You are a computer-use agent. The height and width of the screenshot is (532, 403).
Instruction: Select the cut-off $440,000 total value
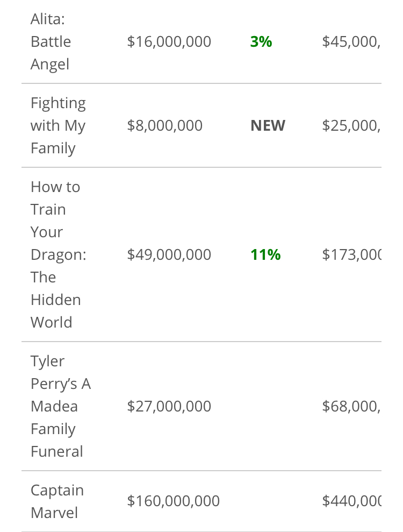351,501
